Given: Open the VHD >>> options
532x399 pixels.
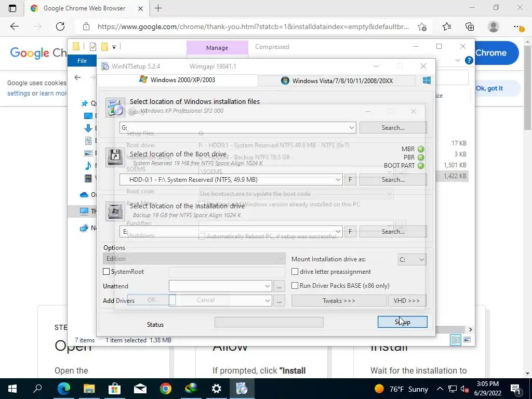Looking at the screenshot, I should click(x=407, y=301).
